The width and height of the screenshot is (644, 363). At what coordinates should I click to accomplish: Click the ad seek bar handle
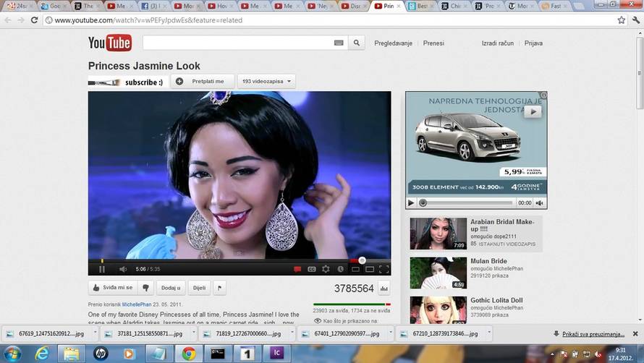click(x=423, y=203)
